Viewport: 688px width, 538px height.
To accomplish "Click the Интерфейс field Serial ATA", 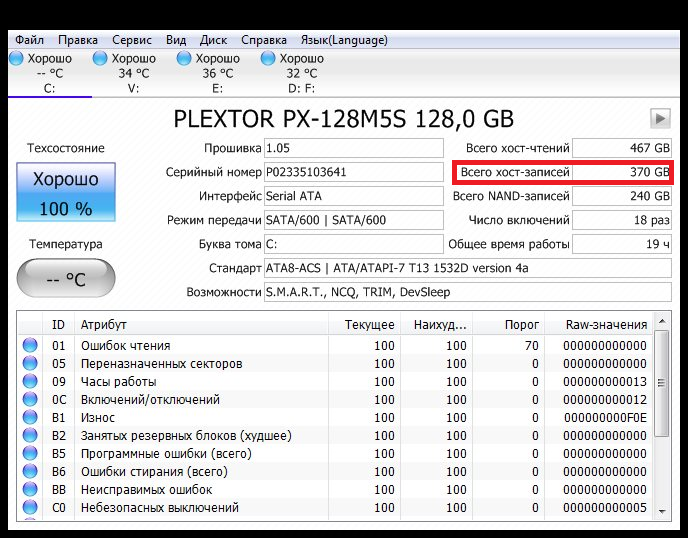I will click(354, 196).
